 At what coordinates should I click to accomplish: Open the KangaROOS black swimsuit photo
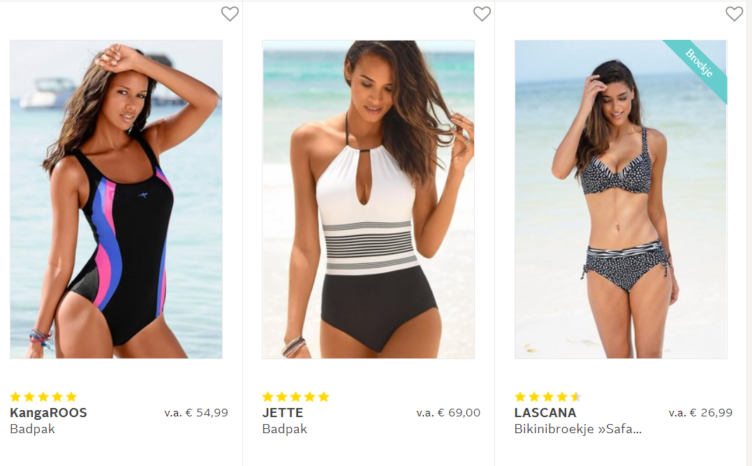[x=116, y=199]
